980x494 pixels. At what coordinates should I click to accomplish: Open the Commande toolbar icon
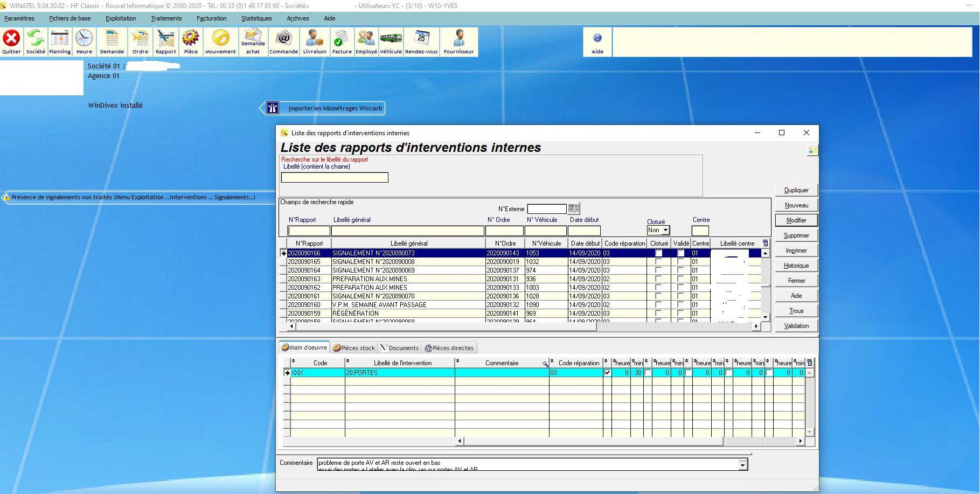283,42
